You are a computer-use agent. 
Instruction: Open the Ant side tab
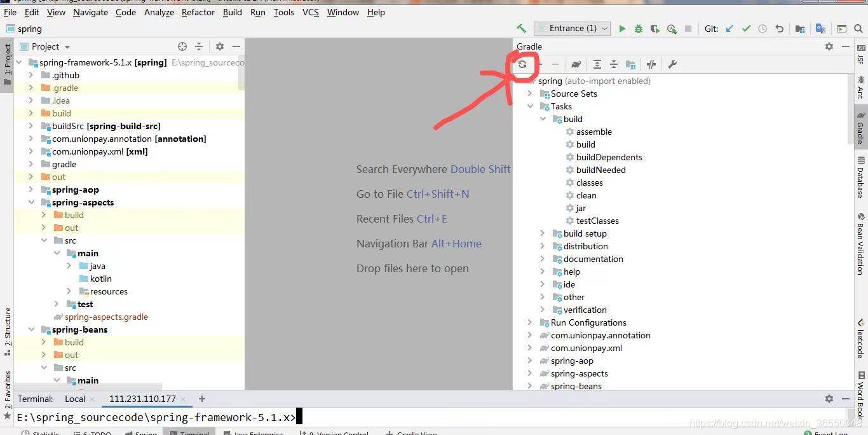click(860, 86)
